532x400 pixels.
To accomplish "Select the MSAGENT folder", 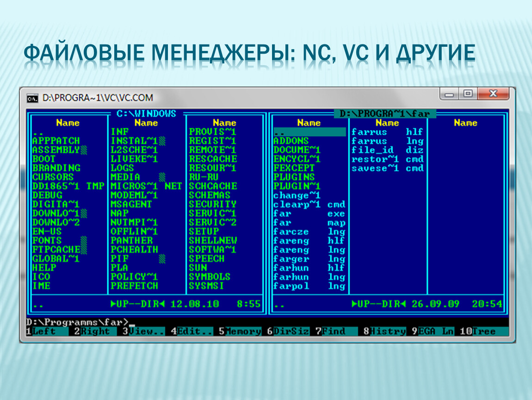I will pos(131,205).
